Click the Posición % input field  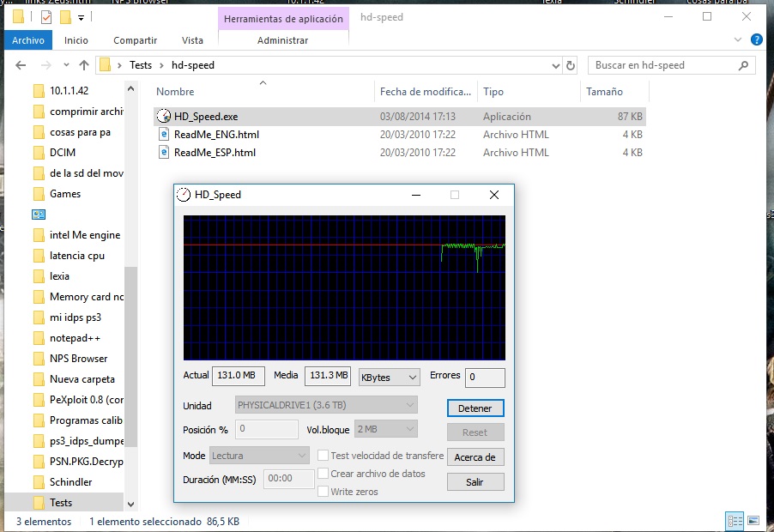point(267,429)
